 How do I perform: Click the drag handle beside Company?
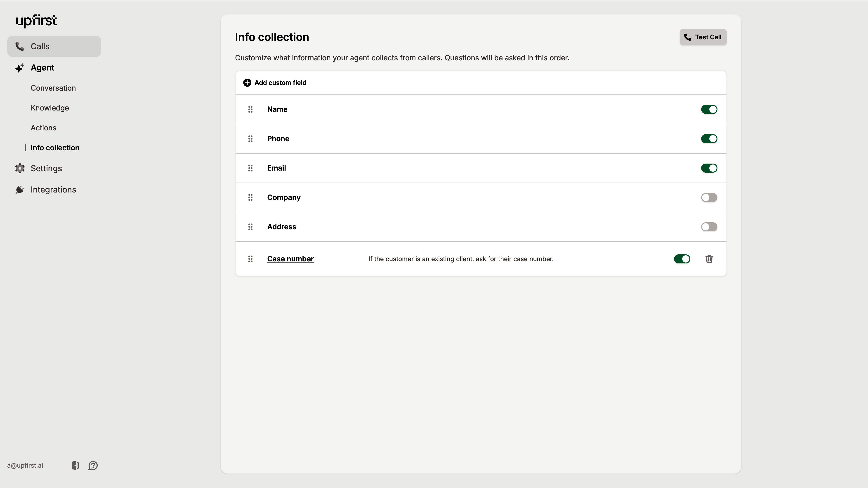point(250,197)
